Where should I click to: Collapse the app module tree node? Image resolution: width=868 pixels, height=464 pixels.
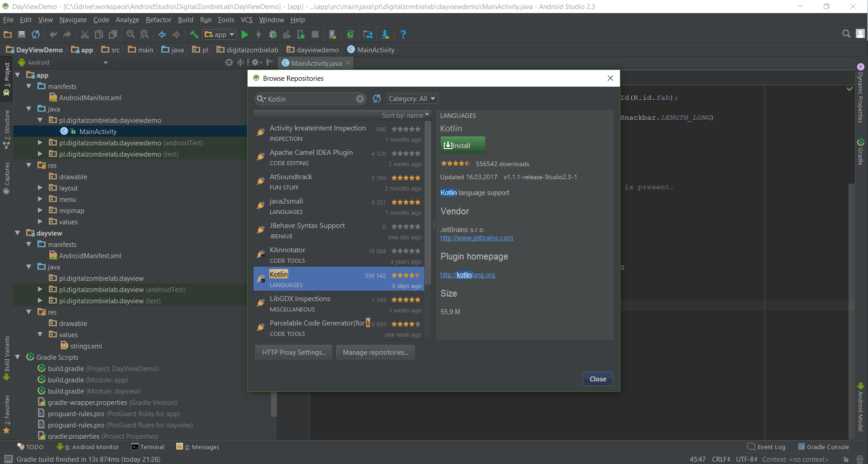pyautogui.click(x=18, y=75)
